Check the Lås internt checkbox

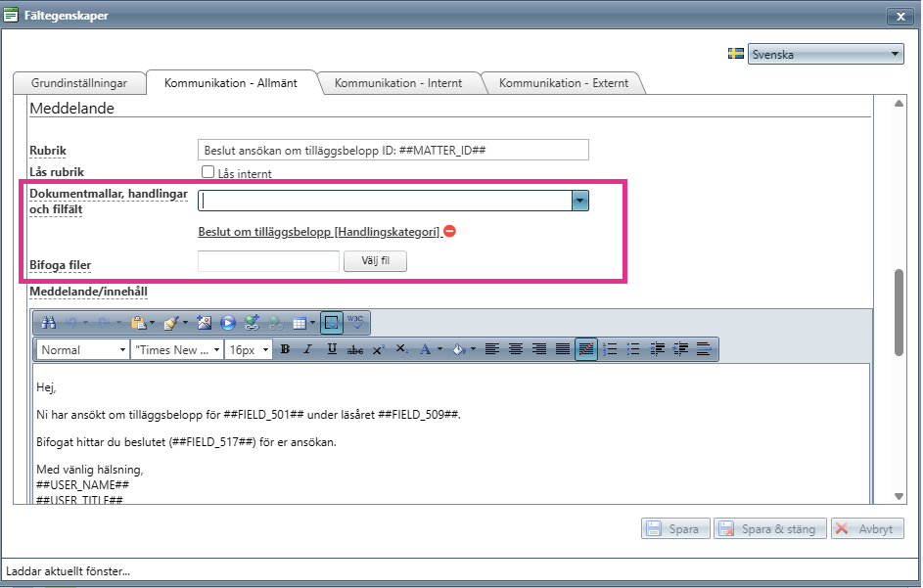point(208,172)
